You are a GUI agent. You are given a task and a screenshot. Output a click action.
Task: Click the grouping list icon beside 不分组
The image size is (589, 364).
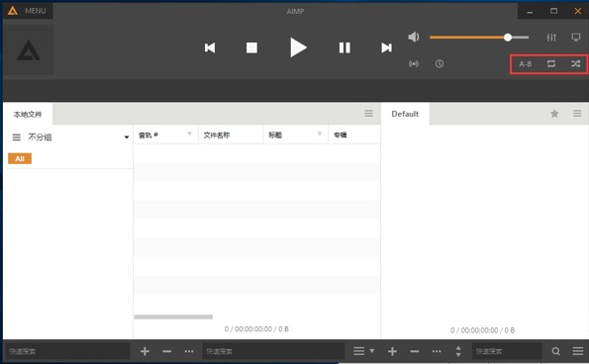point(17,137)
